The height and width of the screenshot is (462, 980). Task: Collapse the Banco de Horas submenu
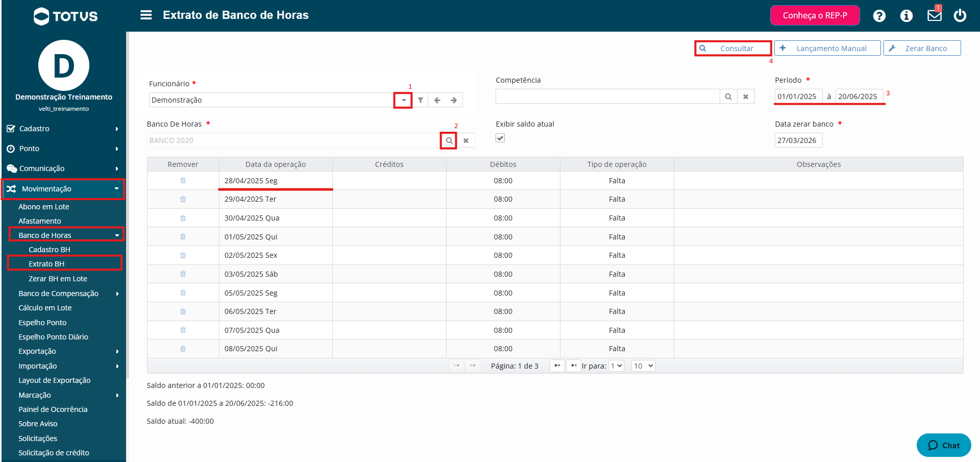coord(66,235)
